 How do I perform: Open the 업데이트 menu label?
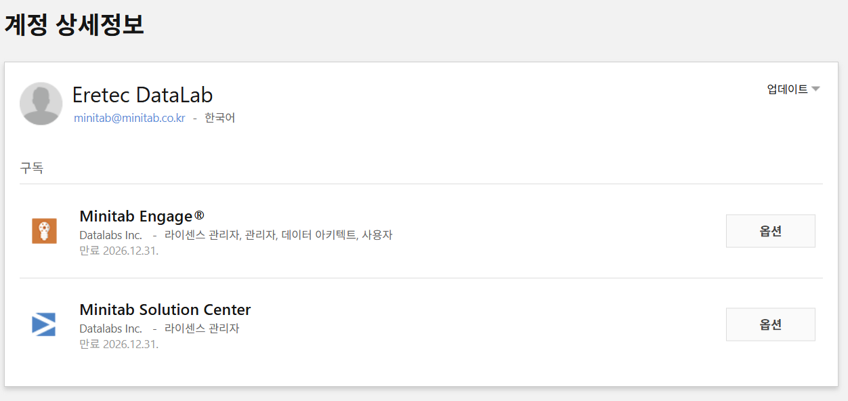click(787, 90)
